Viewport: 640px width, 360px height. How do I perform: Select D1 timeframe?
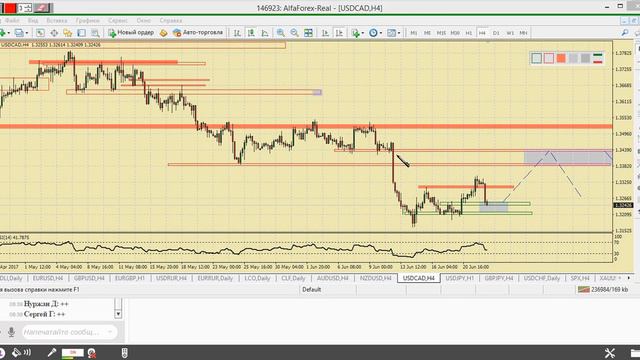(x=496, y=33)
